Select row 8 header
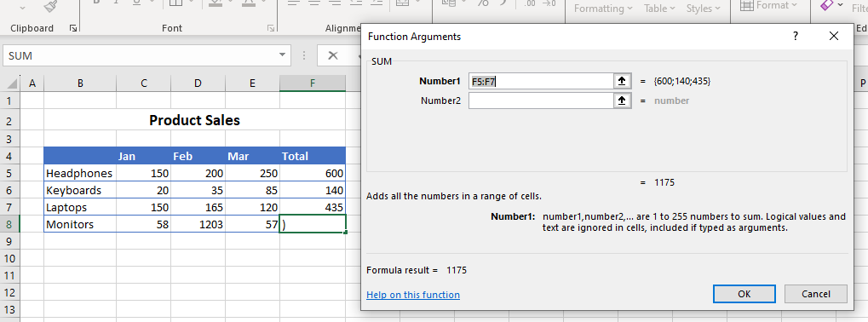 (10, 225)
